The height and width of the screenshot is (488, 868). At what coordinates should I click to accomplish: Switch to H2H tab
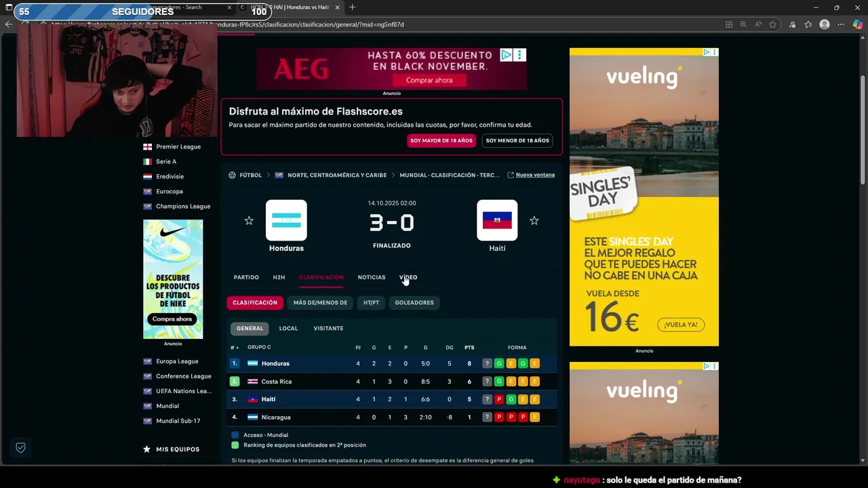[x=279, y=277]
